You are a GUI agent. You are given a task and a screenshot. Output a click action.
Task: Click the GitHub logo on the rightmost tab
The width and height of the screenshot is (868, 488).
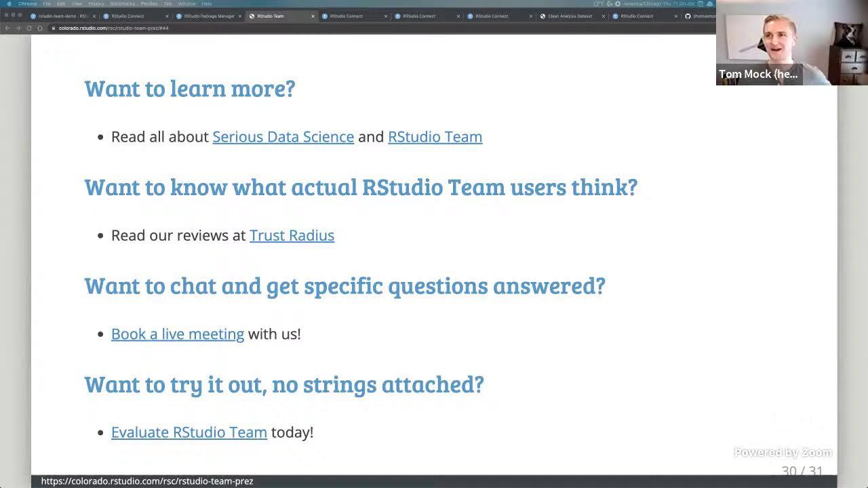pos(688,16)
